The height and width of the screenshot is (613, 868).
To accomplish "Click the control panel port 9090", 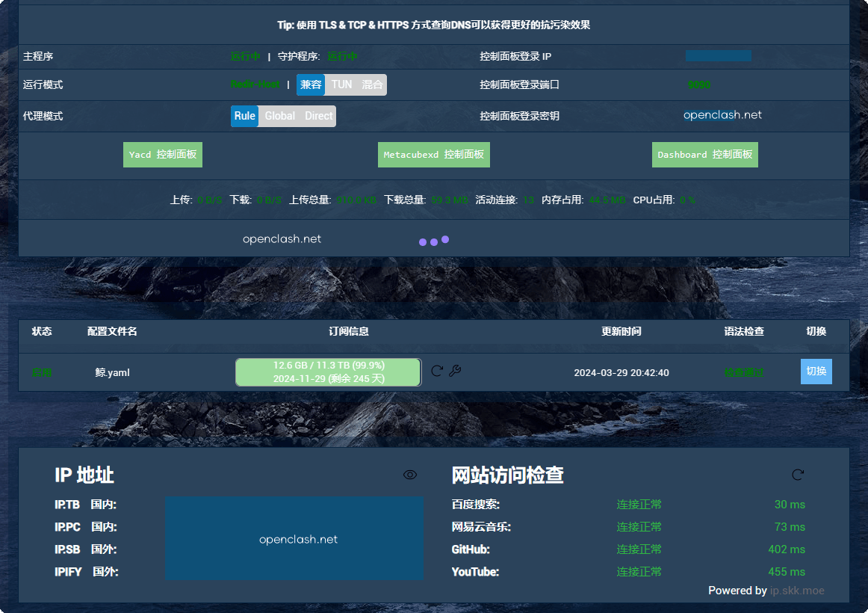I will pos(699,84).
